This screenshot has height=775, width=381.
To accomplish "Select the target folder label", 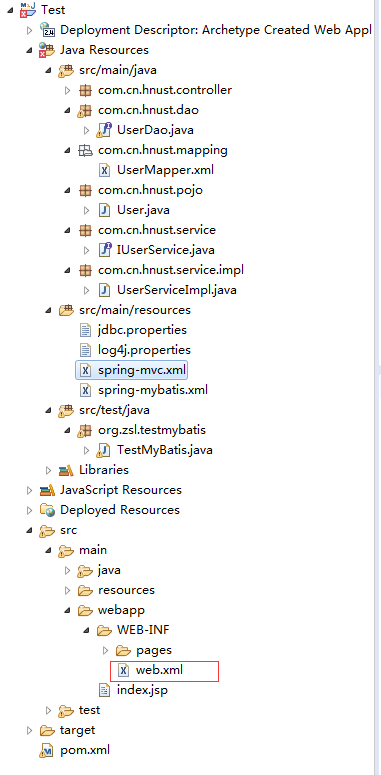I will point(78,731).
